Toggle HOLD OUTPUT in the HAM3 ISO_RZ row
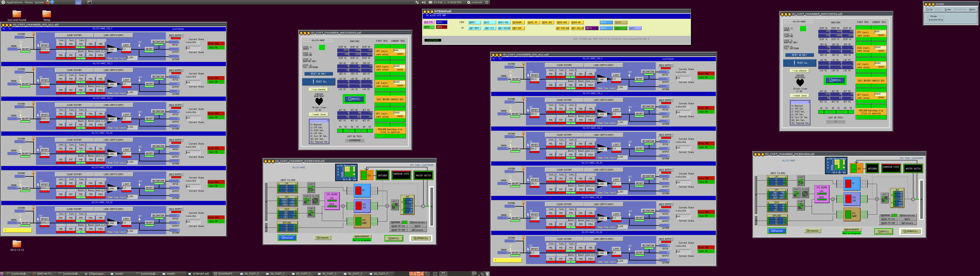This screenshot has width=980, height=276. coord(665,239)
